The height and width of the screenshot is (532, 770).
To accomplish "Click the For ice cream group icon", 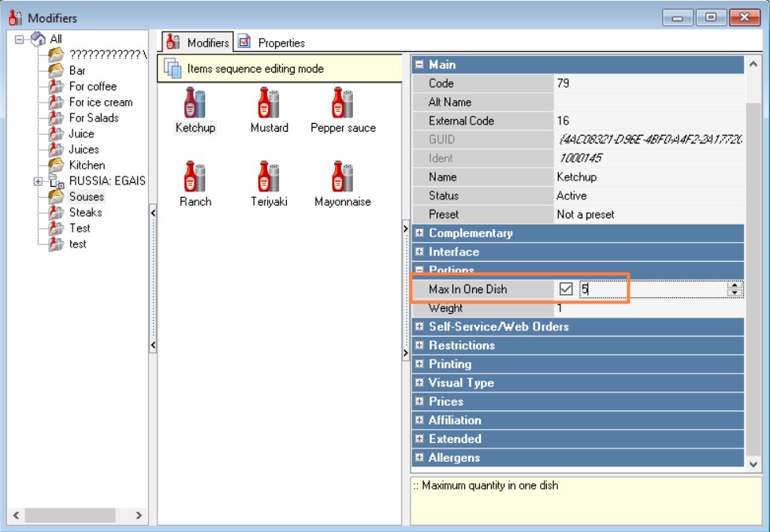I will pyautogui.click(x=56, y=102).
